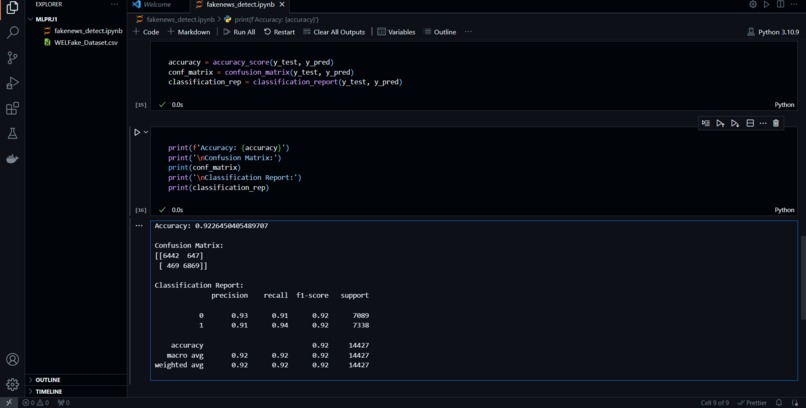This screenshot has width=806, height=408.
Task: Open the notifications bell in status bar
Action: pos(779,403)
